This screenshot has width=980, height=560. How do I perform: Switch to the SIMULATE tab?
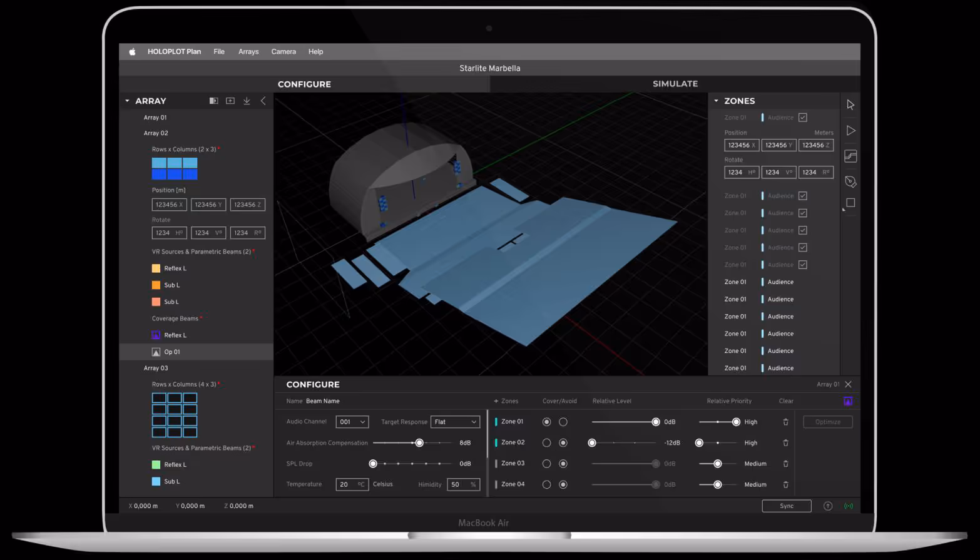675,84
